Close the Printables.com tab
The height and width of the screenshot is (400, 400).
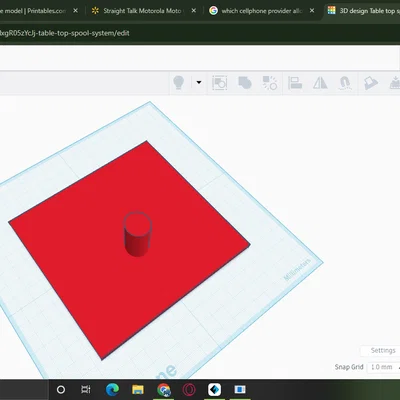[x=76, y=11]
